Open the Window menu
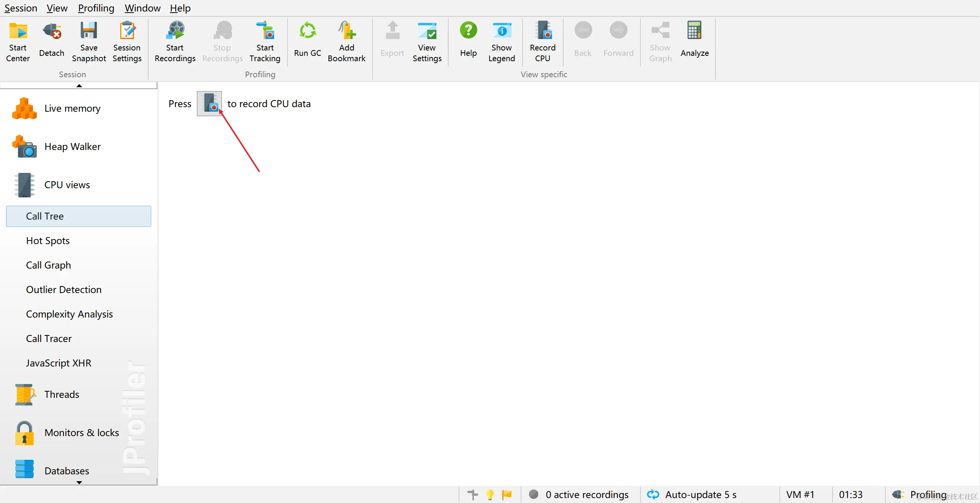The height and width of the screenshot is (503, 980). 142,8
